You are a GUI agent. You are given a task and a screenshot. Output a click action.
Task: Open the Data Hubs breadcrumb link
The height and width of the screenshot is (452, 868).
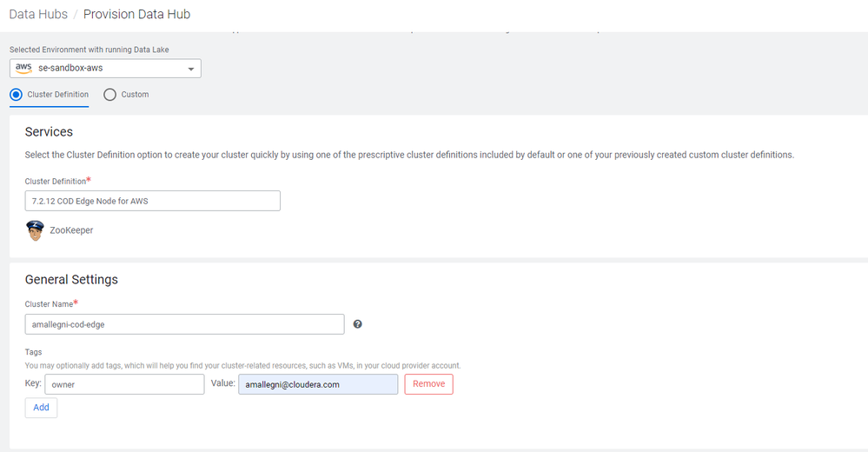tap(38, 15)
